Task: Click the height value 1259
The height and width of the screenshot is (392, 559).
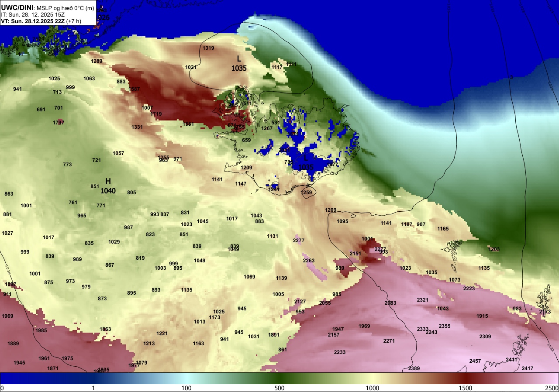Action: point(307,193)
